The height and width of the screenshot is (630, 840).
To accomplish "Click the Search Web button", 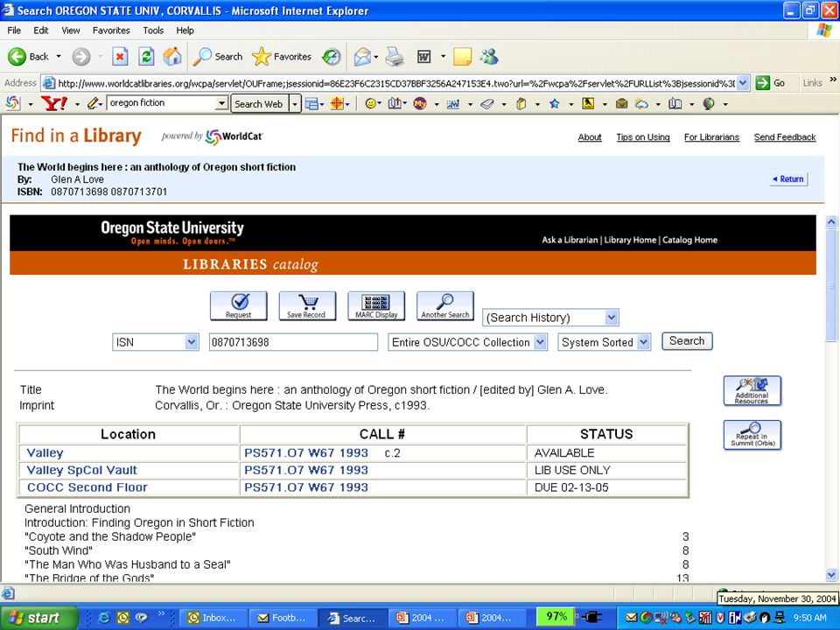I will pos(259,103).
